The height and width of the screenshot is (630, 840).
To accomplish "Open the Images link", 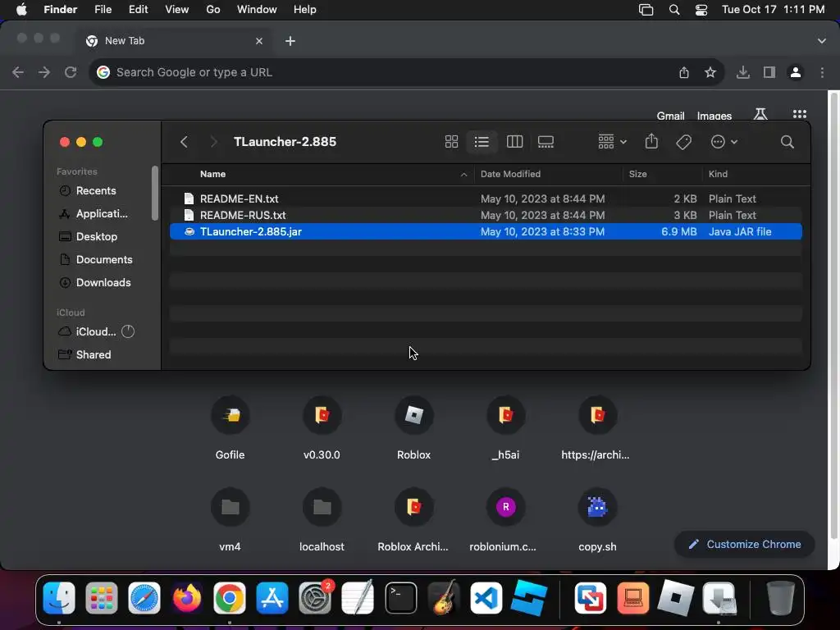I will pyautogui.click(x=714, y=115).
